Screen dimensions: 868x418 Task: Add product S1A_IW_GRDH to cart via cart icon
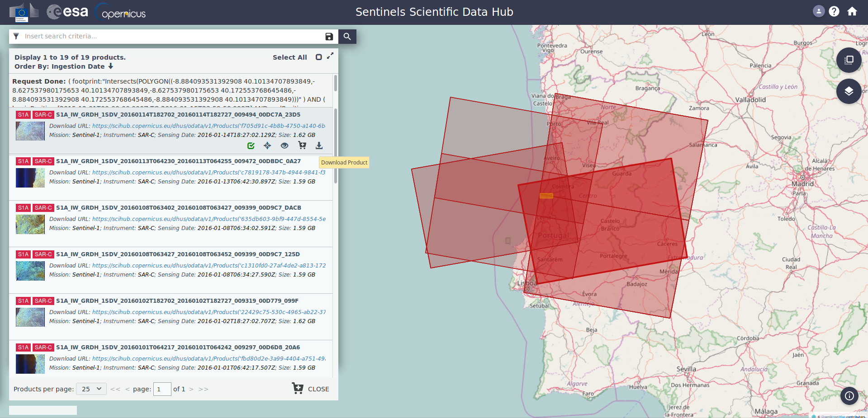302,146
